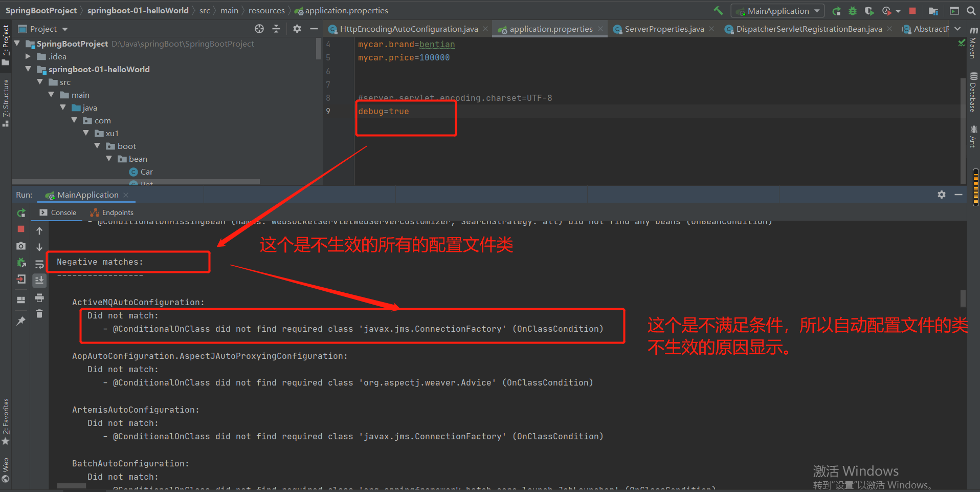The height and width of the screenshot is (492, 980).
Task: Expand the .idea folder
Action: click(x=29, y=56)
